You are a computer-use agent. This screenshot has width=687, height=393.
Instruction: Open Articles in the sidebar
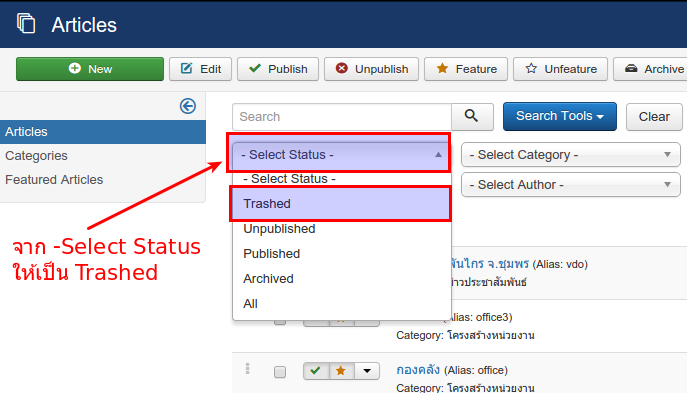point(103,132)
